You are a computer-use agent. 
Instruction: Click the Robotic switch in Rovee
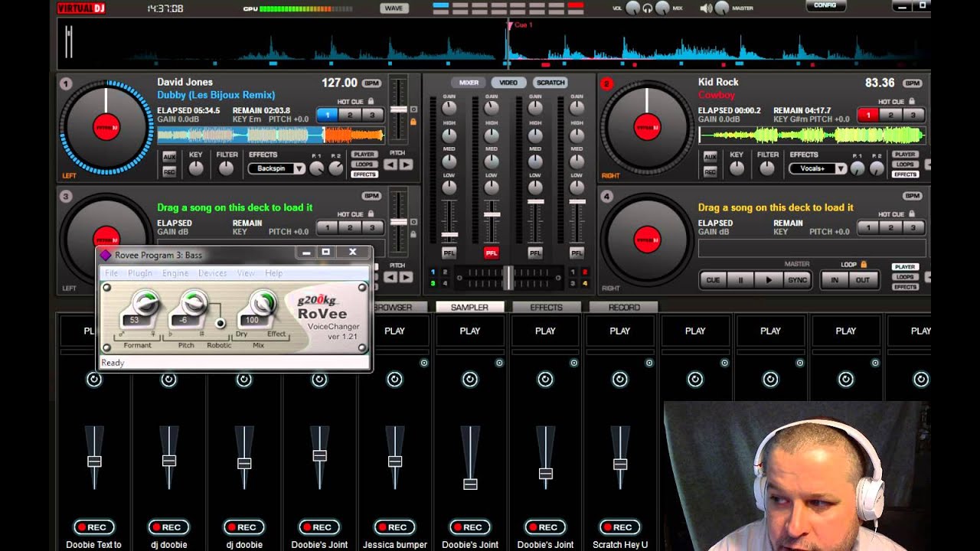pos(220,323)
